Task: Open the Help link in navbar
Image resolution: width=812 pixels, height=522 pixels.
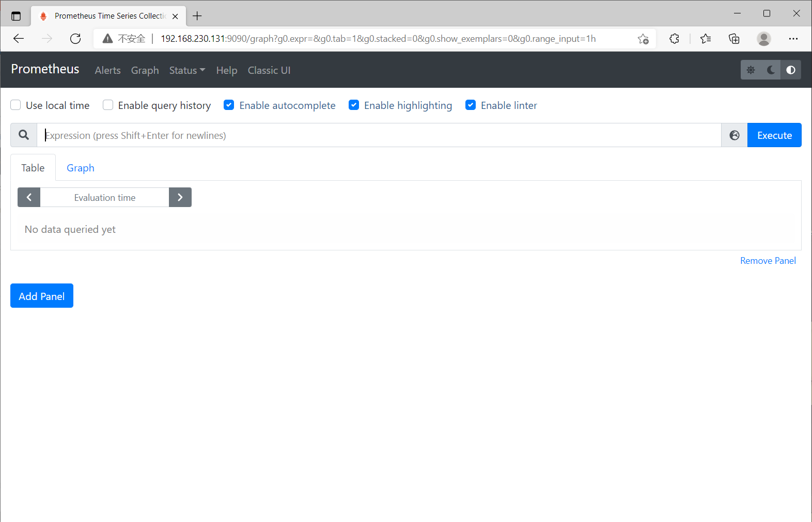Action: tap(227, 70)
